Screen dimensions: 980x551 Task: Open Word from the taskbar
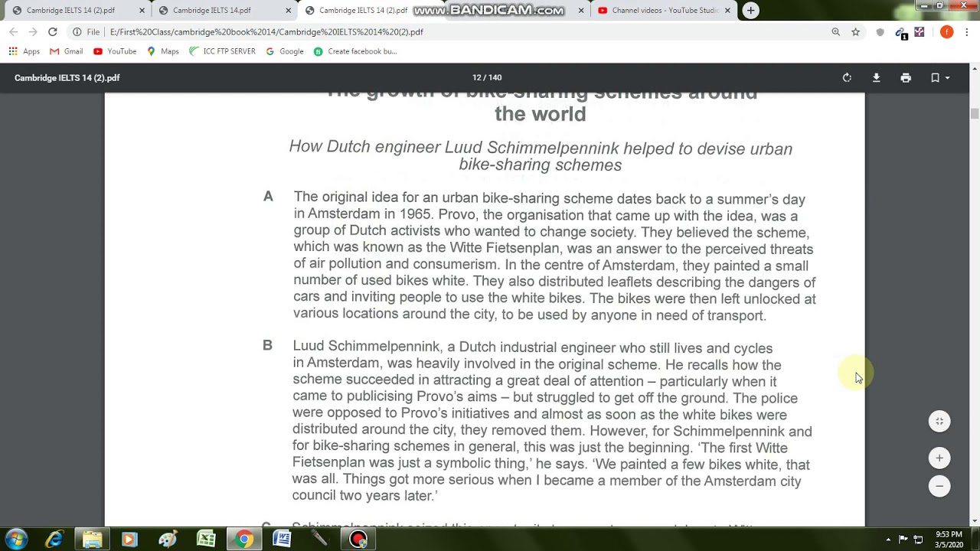(282, 540)
